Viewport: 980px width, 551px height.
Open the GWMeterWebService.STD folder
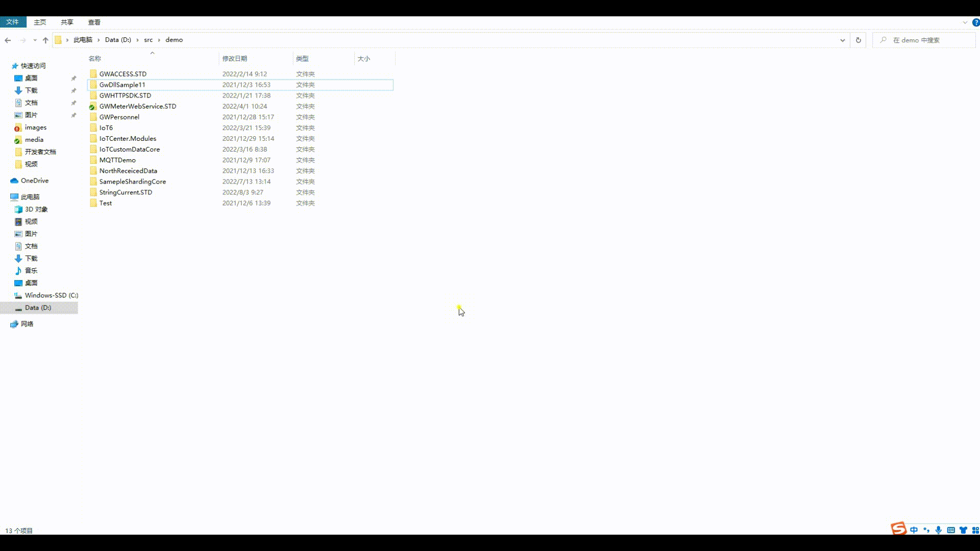pos(137,106)
